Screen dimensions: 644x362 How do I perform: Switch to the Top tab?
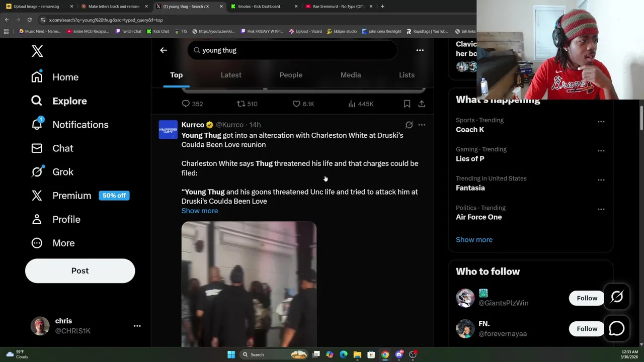[x=176, y=75]
